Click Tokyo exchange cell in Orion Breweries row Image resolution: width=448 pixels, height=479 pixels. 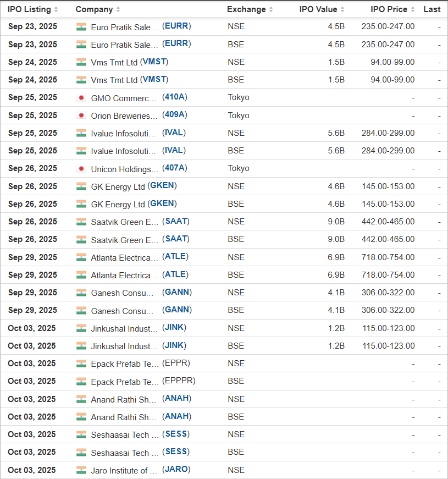pos(239,115)
